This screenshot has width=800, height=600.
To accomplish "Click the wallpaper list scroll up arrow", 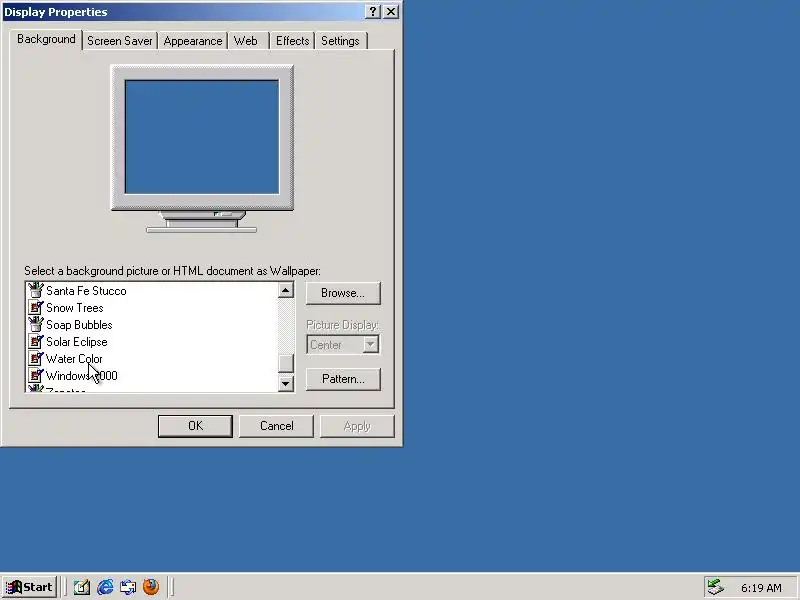I will coord(286,290).
